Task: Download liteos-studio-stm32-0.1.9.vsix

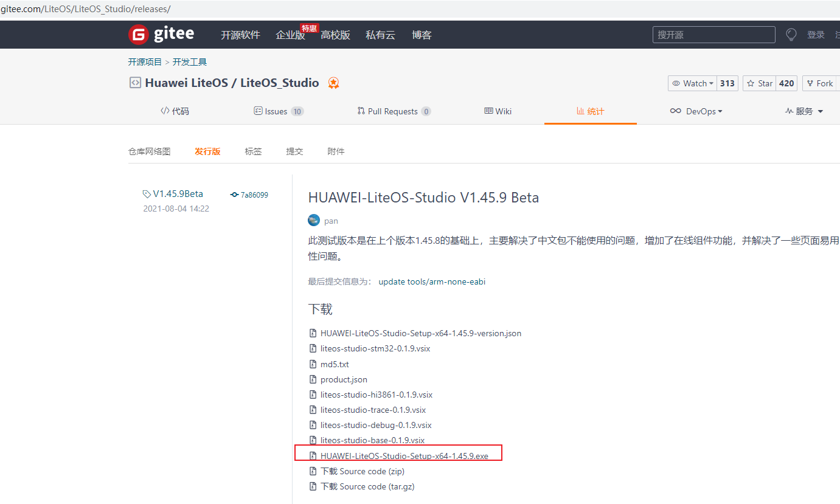Action: [375, 348]
